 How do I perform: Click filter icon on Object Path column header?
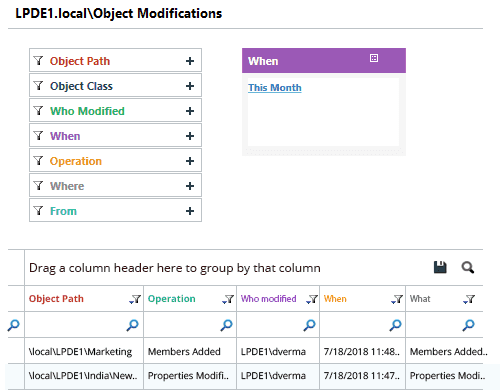click(135, 299)
